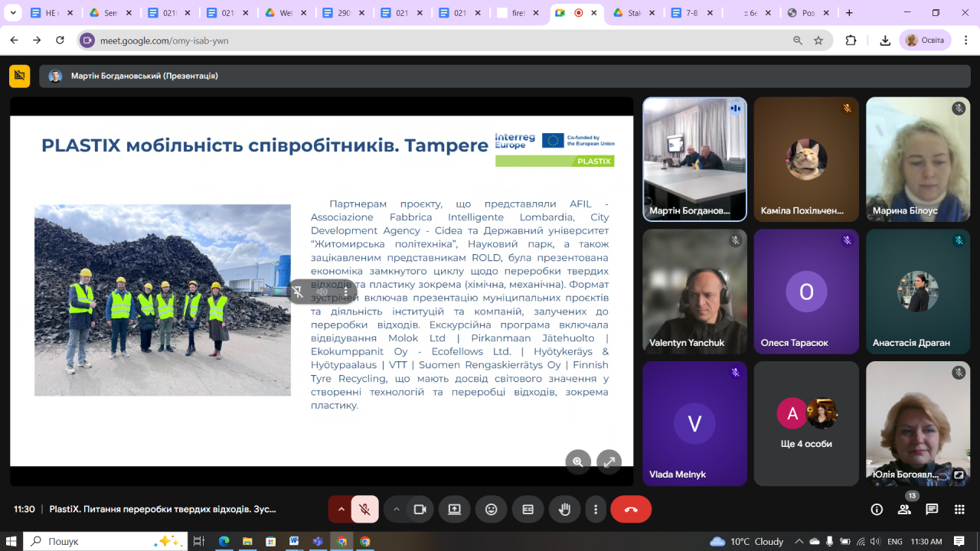
Task: Leave the call with the red button
Action: pyautogui.click(x=631, y=510)
